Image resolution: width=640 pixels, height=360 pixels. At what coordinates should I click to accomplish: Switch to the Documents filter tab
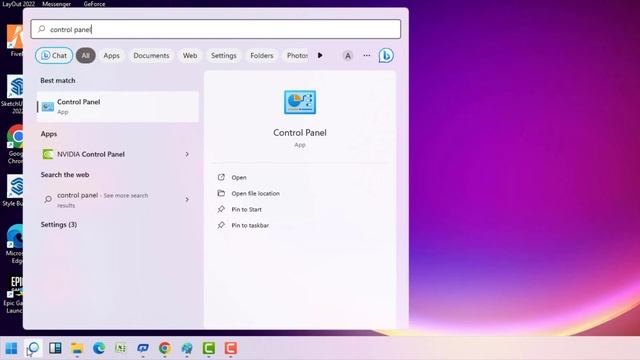(x=151, y=56)
